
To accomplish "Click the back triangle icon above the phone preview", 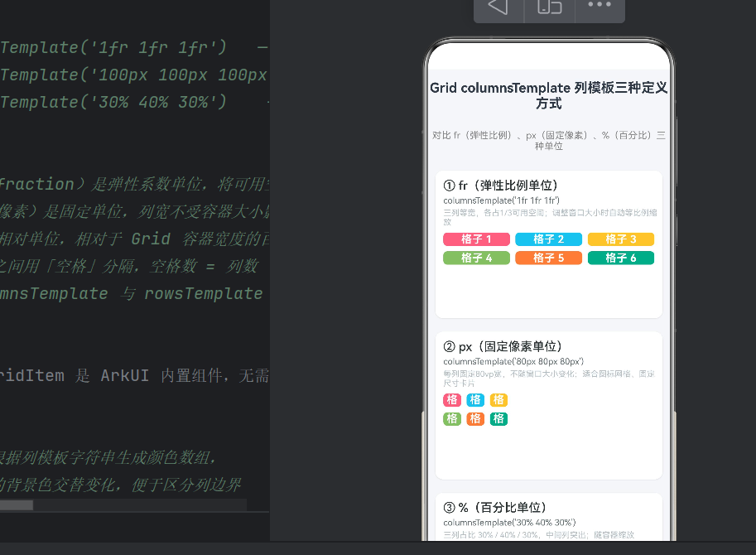I will coord(498,7).
